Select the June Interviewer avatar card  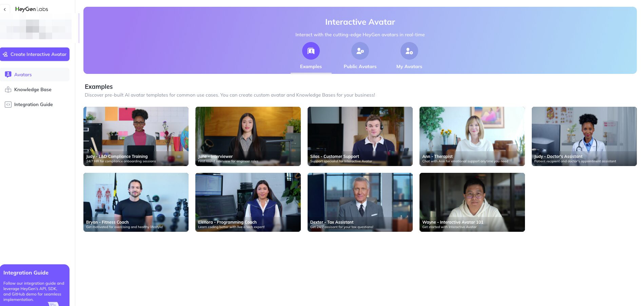pyautogui.click(x=248, y=136)
